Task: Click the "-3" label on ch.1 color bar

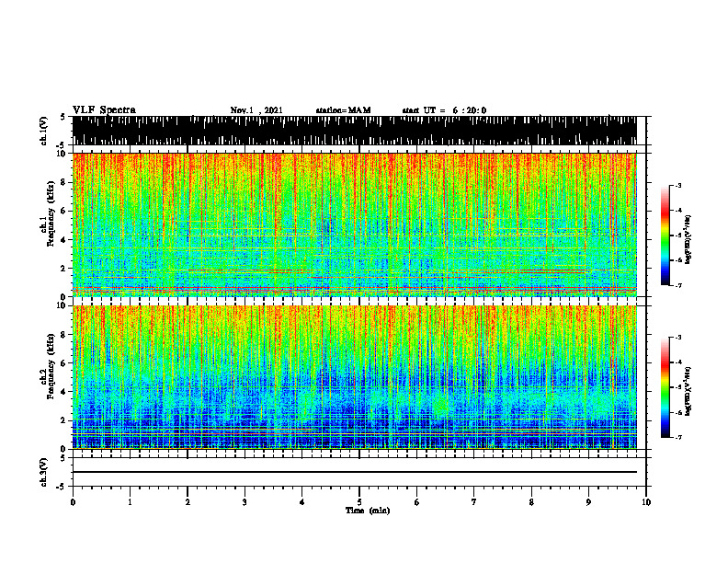Action: point(677,185)
